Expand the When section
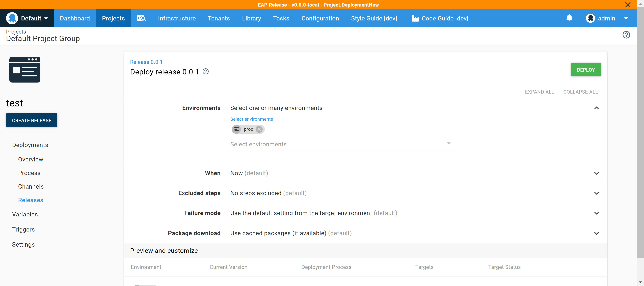 (596, 173)
